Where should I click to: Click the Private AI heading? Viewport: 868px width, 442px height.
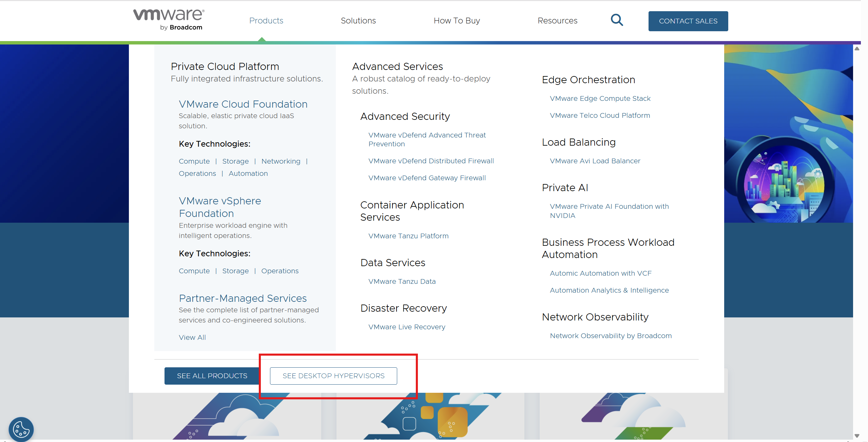pyautogui.click(x=565, y=188)
